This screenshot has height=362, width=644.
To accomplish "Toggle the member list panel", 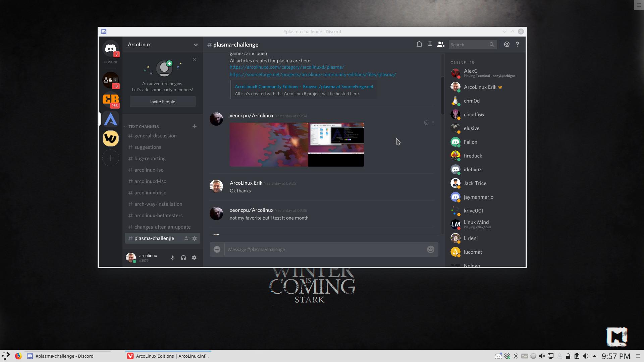I will pos(440,44).
